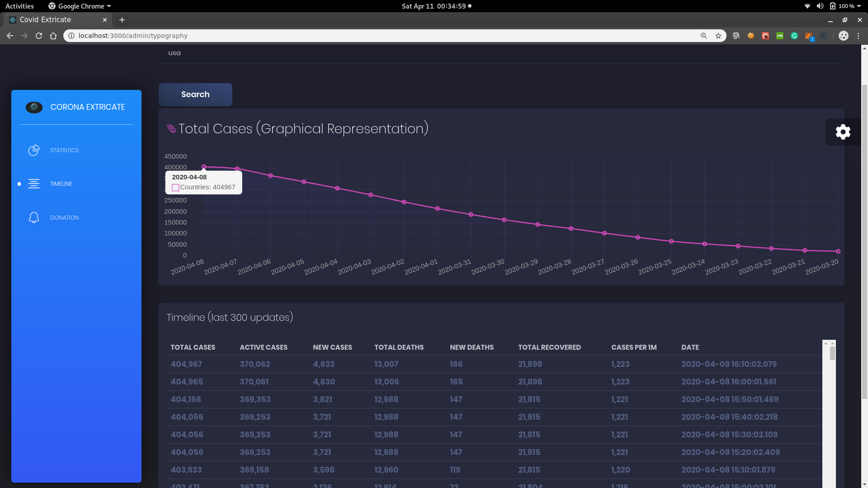Click the zoom magnifier icon in address bar
This screenshot has width=868, height=488.
click(704, 36)
